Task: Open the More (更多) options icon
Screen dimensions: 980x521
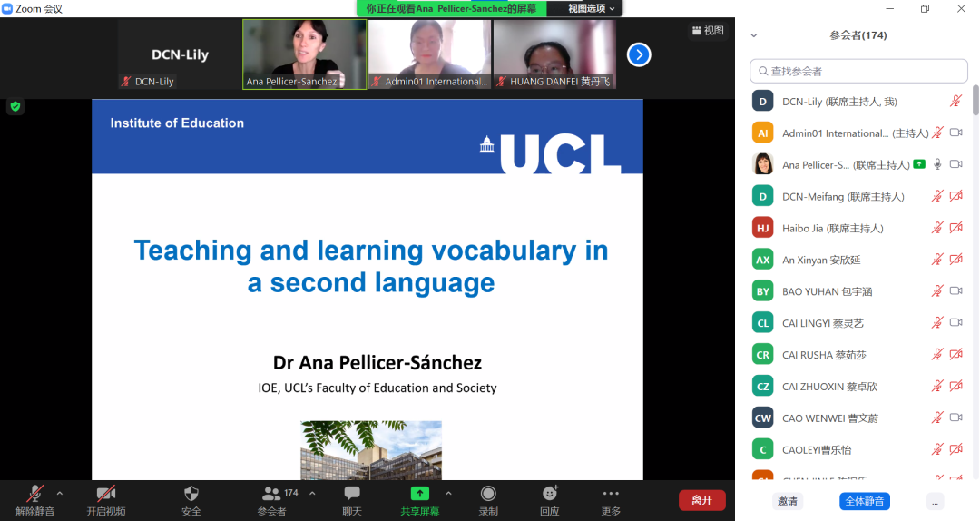Action: coord(611,495)
